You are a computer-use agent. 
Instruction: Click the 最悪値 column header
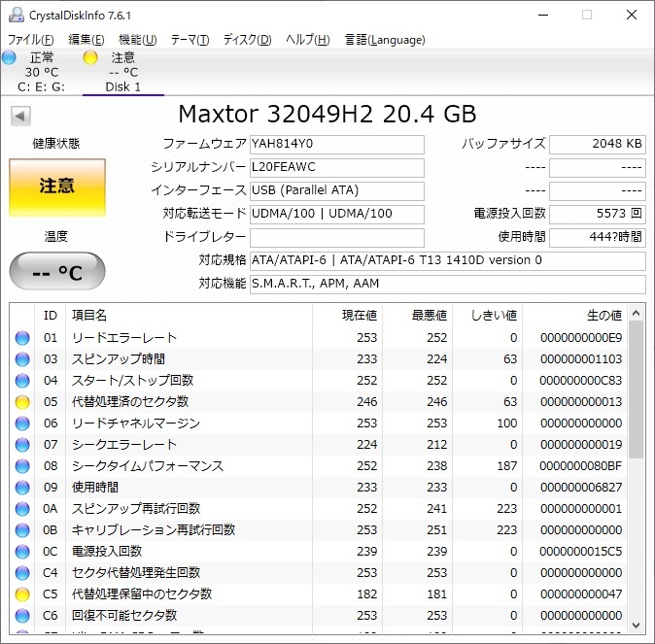pyautogui.click(x=417, y=316)
